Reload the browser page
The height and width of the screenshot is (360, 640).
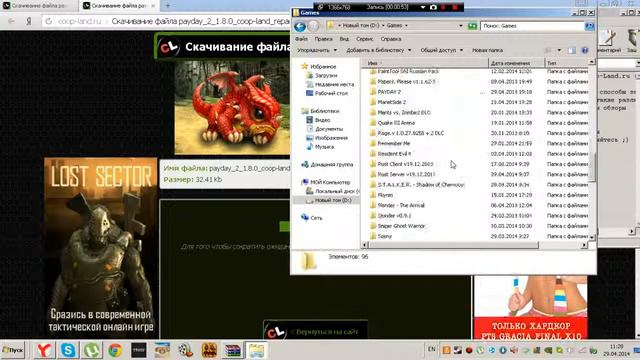pos(49,21)
